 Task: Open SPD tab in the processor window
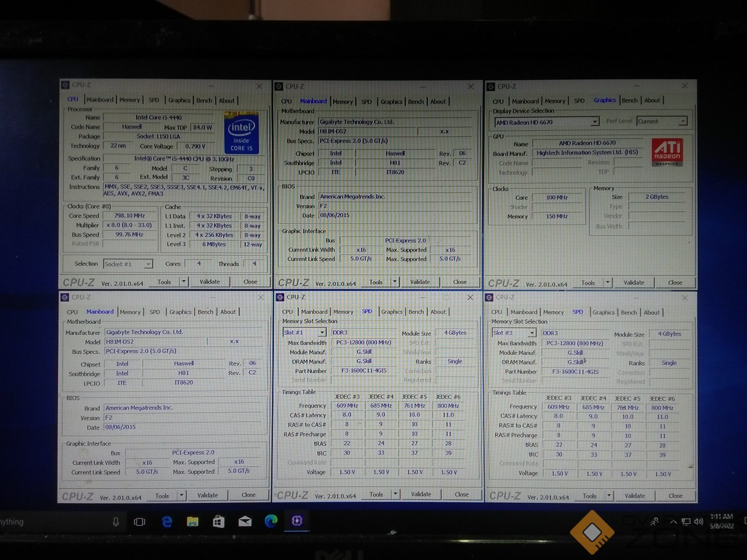pos(154,100)
